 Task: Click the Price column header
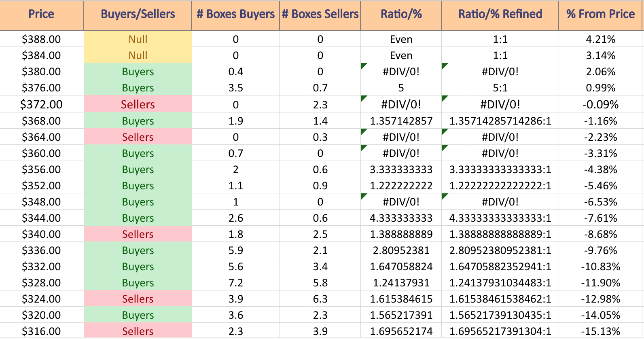[41, 15]
